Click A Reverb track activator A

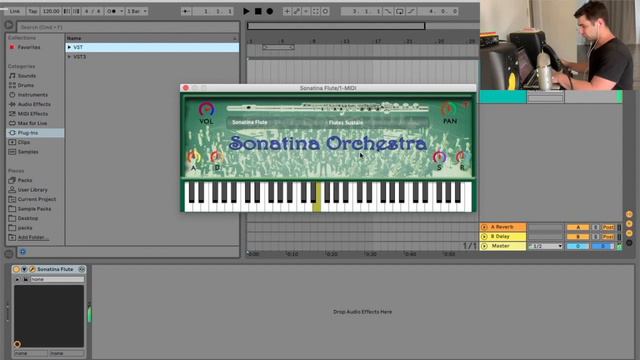[x=578, y=227]
